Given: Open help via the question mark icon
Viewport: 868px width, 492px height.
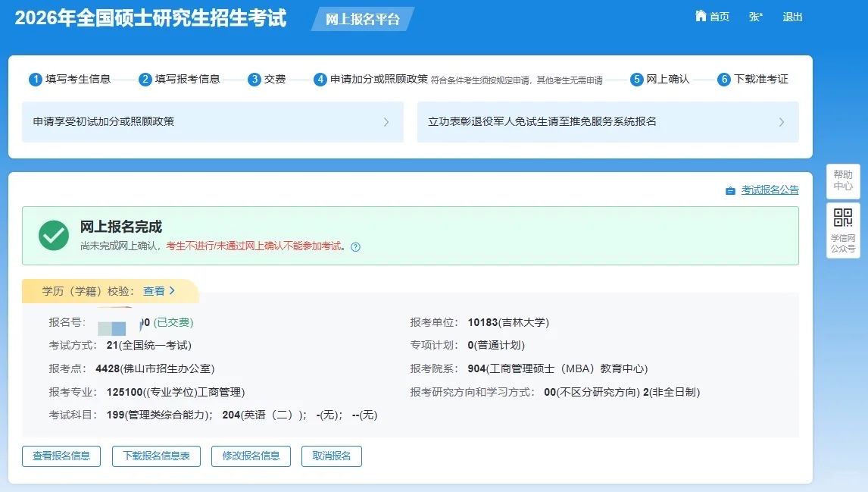Looking at the screenshot, I should tap(354, 246).
